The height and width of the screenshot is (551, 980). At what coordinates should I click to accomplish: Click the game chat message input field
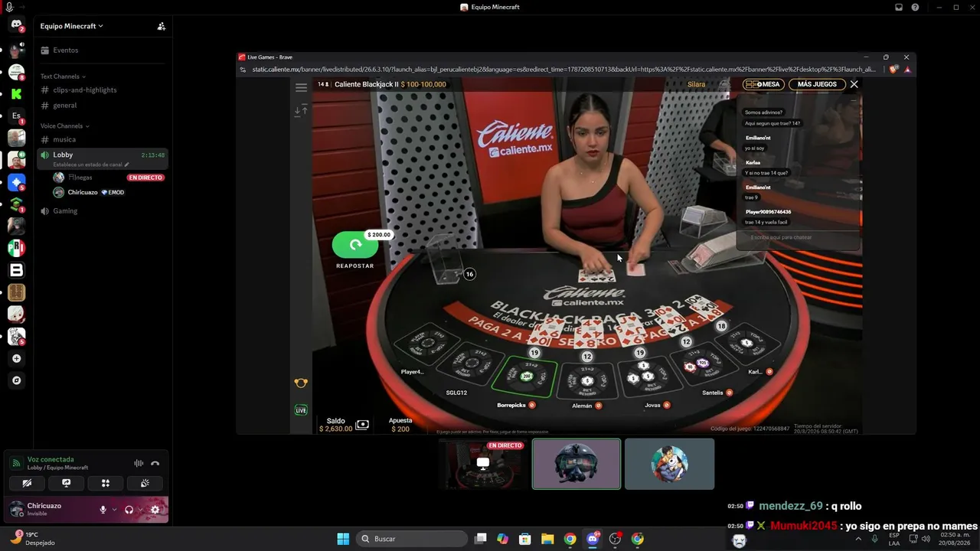point(798,237)
